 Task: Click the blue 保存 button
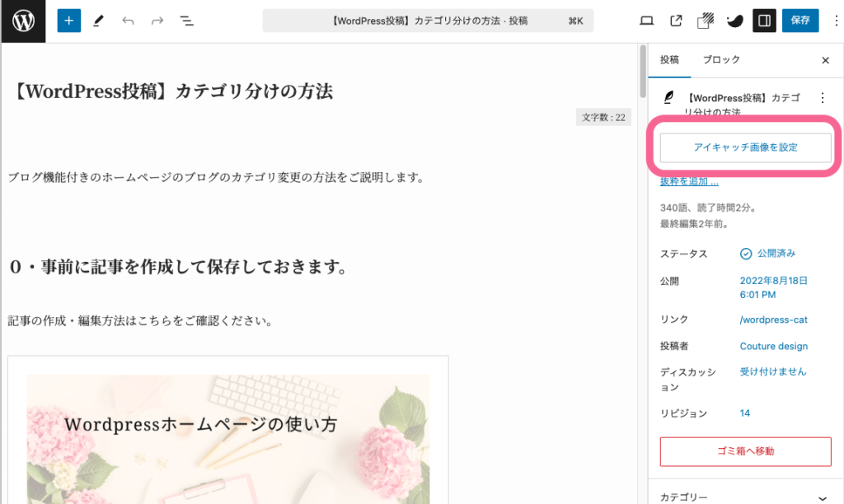tap(799, 21)
